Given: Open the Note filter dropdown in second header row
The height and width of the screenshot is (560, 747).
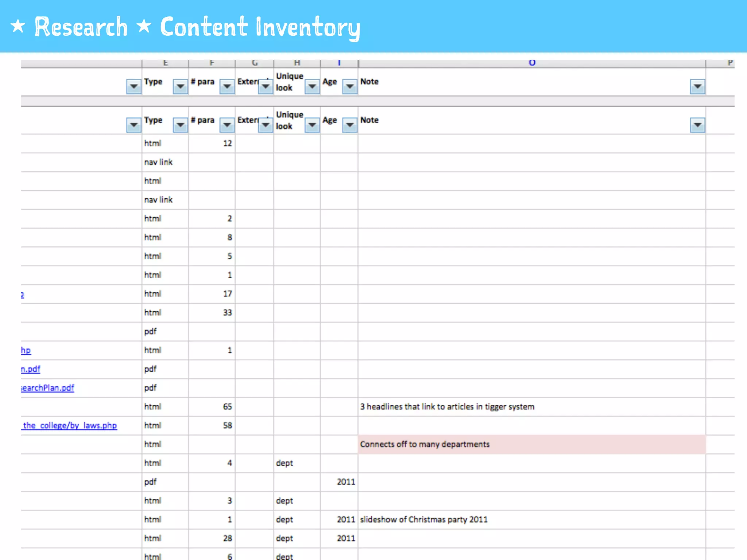Looking at the screenshot, I should (x=697, y=125).
